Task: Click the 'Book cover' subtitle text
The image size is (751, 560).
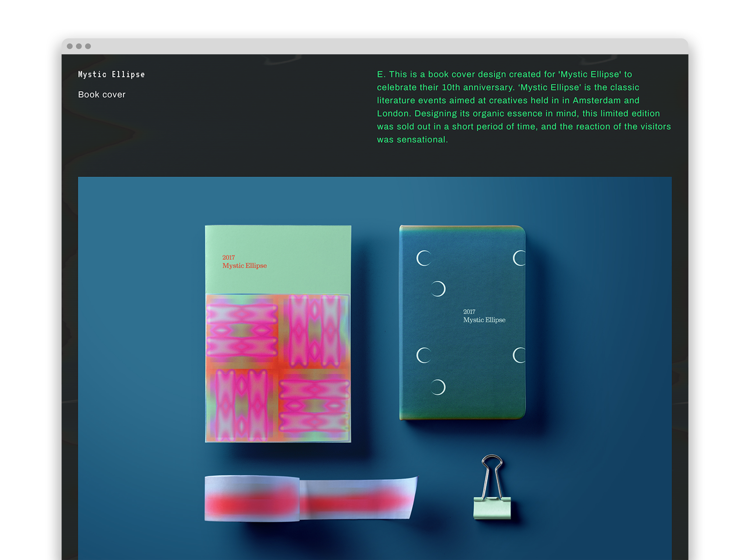Action: click(102, 95)
